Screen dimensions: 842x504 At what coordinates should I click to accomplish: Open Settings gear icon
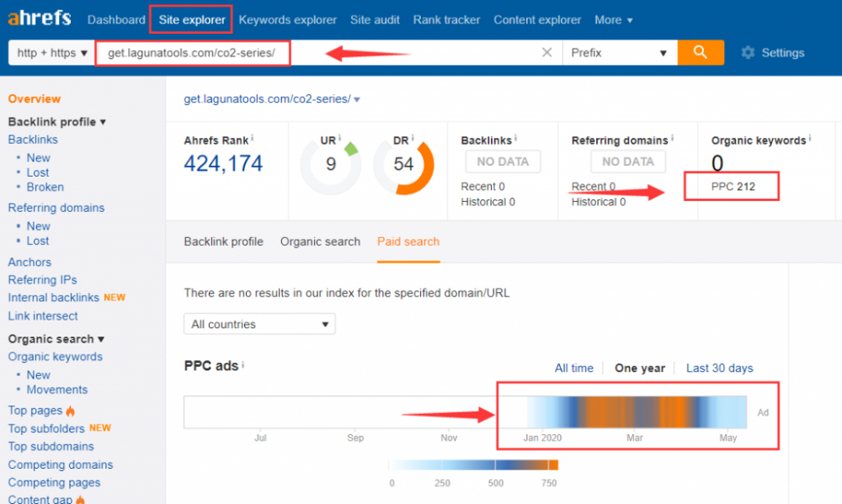tap(748, 52)
